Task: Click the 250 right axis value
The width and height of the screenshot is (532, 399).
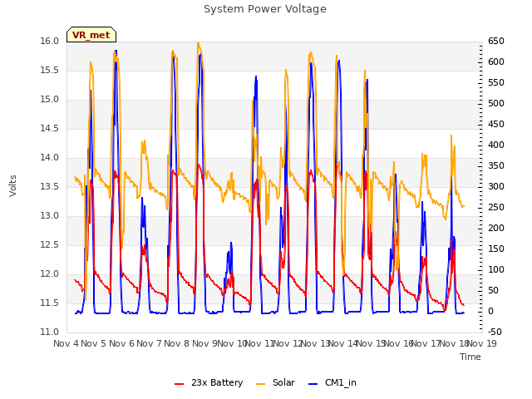Action: click(496, 207)
